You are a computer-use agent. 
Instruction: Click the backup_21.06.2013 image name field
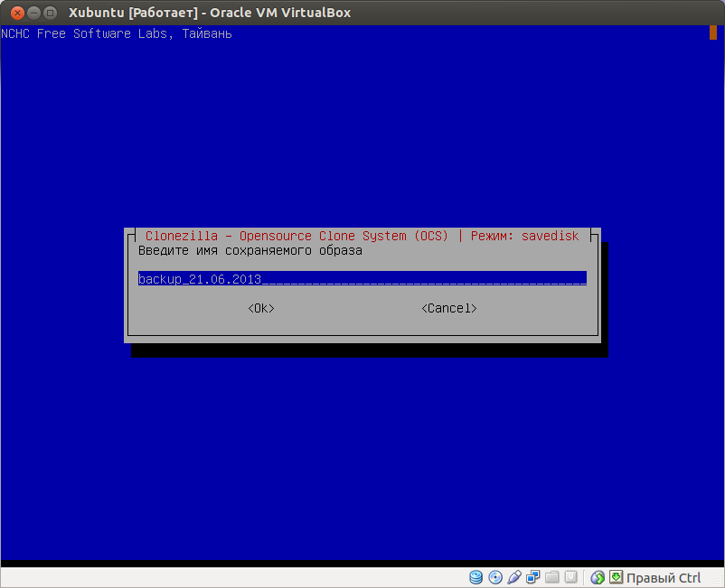click(362, 278)
